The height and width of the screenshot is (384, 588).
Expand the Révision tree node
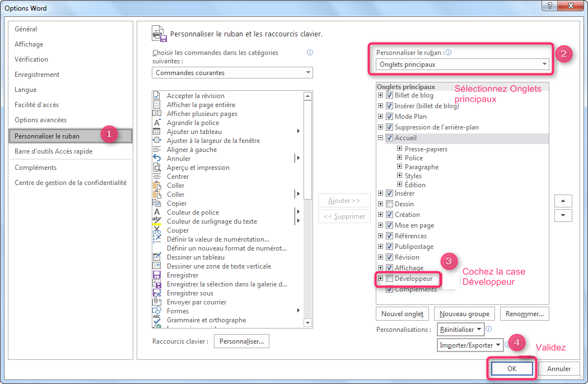[381, 257]
